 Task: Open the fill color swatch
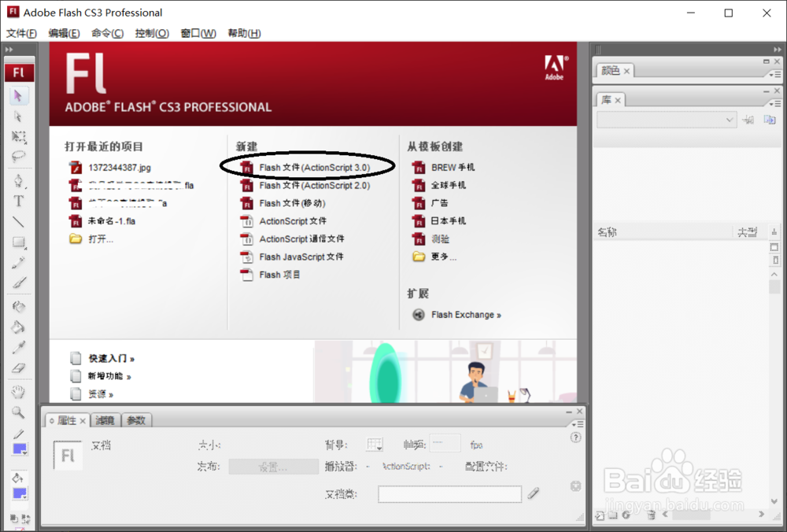(x=20, y=493)
